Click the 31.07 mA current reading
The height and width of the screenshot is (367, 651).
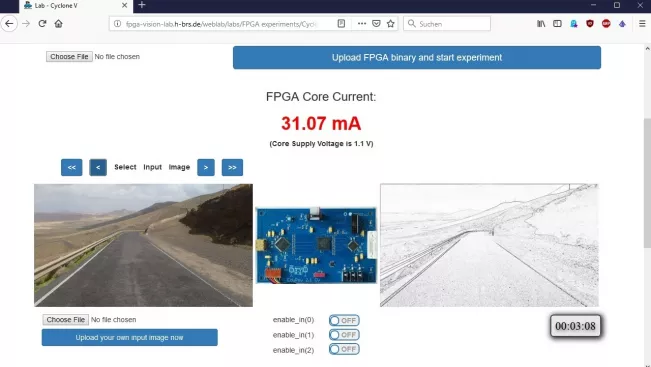tap(321, 123)
